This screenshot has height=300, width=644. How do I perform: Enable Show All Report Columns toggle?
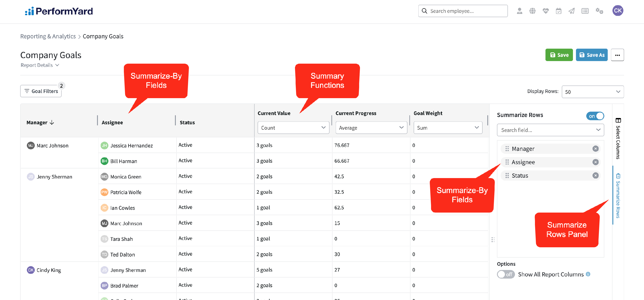(506, 274)
